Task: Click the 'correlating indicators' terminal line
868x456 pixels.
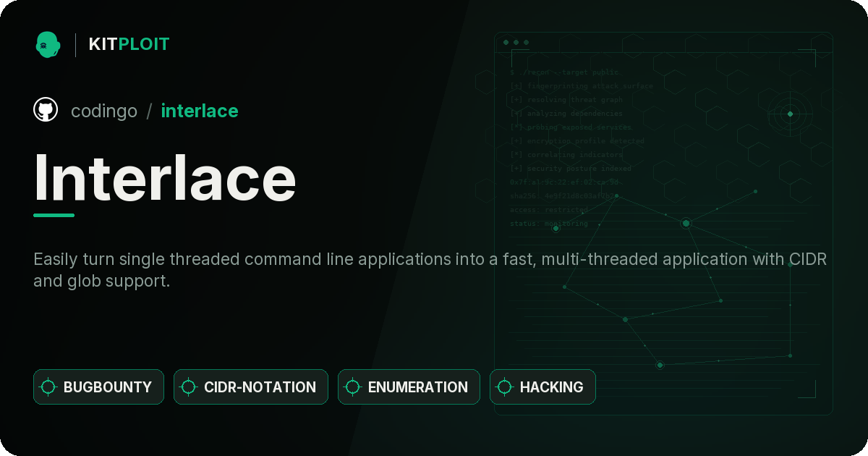Action: [x=566, y=155]
